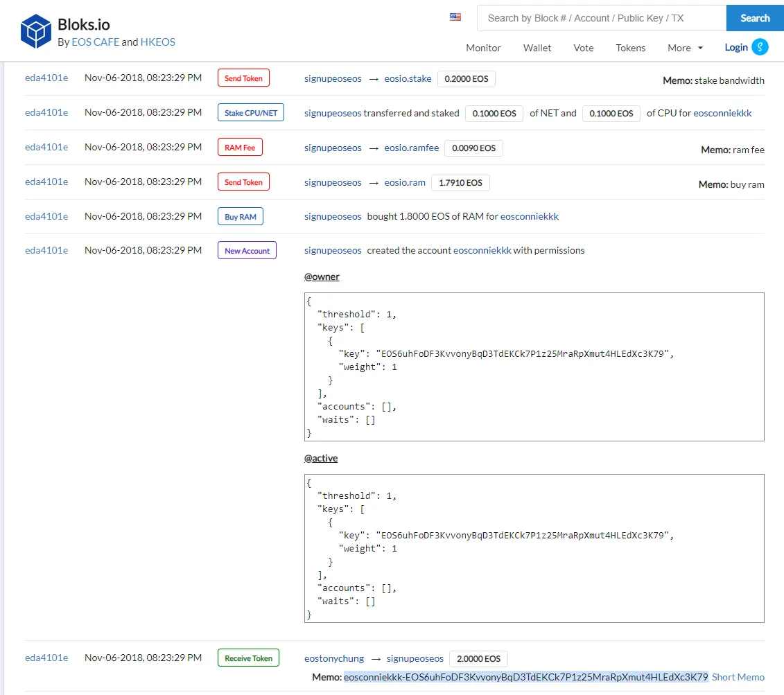Open the eosio.ram account link

[405, 183]
